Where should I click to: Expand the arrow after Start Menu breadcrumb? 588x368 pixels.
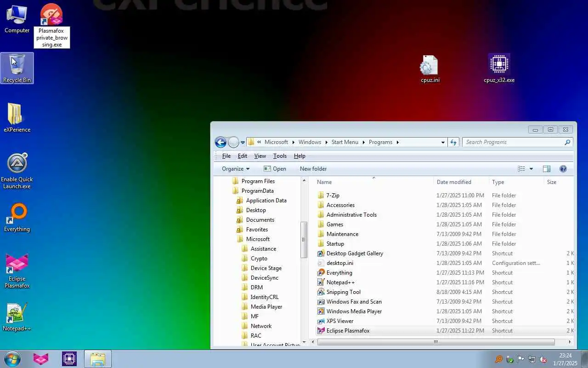[x=363, y=142]
